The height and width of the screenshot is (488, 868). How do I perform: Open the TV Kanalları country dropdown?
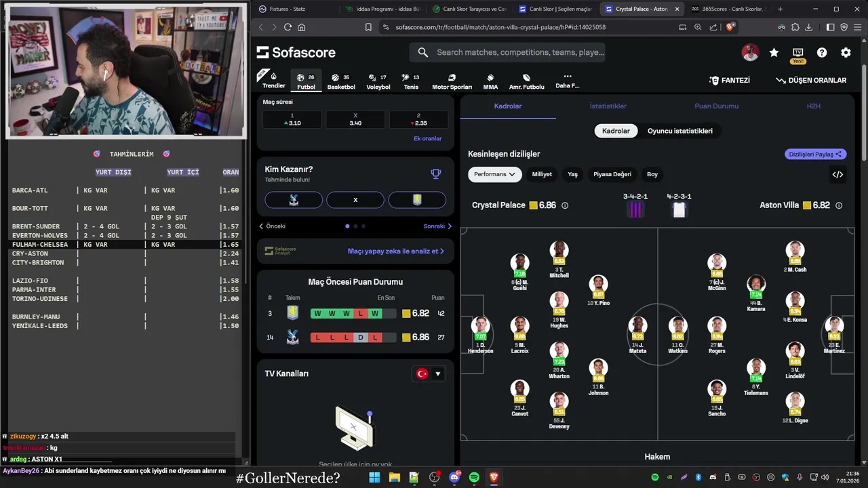[429, 373]
